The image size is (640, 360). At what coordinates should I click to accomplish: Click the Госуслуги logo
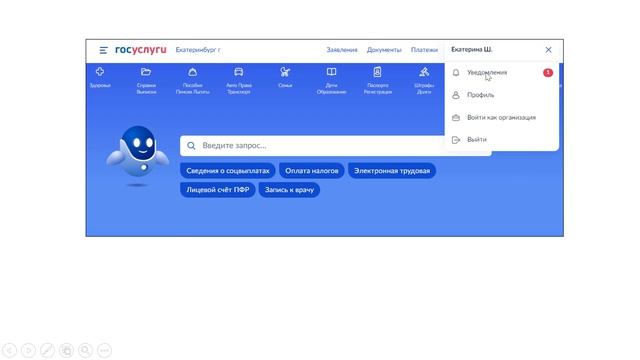click(x=141, y=50)
